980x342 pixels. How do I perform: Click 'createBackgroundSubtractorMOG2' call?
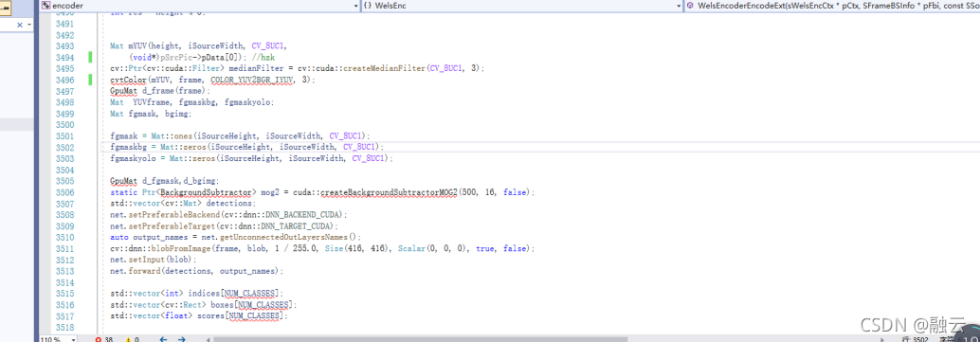point(389,192)
